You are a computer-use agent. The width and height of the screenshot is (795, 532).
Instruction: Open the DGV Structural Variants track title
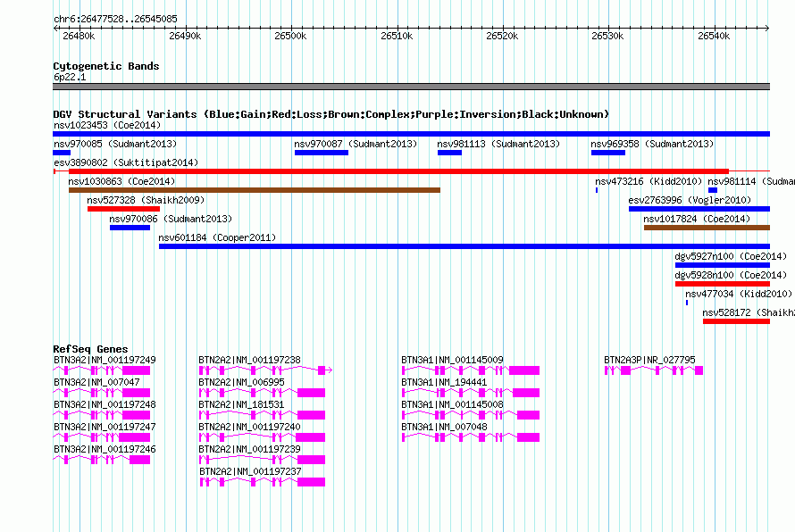(331, 114)
